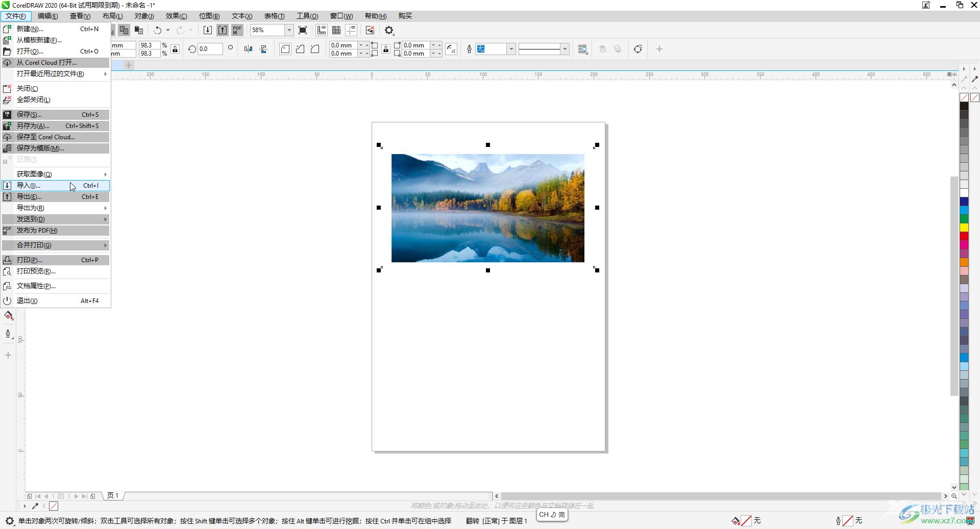The image size is (980, 529).
Task: Click the Paste icon in the toolbar
Action: point(138,30)
